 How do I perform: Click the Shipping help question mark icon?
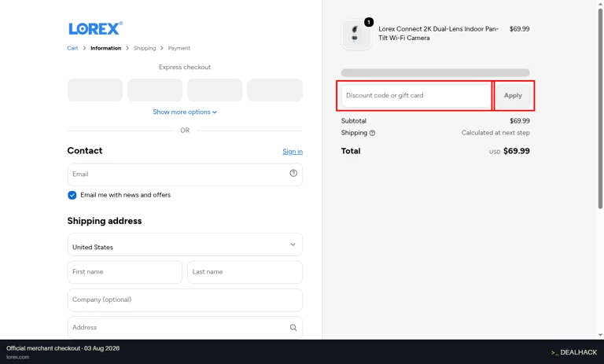372,133
